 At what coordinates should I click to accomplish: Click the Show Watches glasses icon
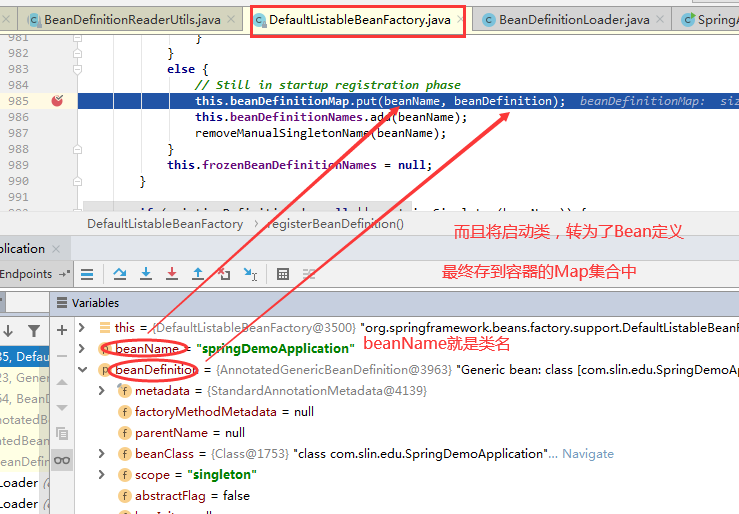click(62, 460)
